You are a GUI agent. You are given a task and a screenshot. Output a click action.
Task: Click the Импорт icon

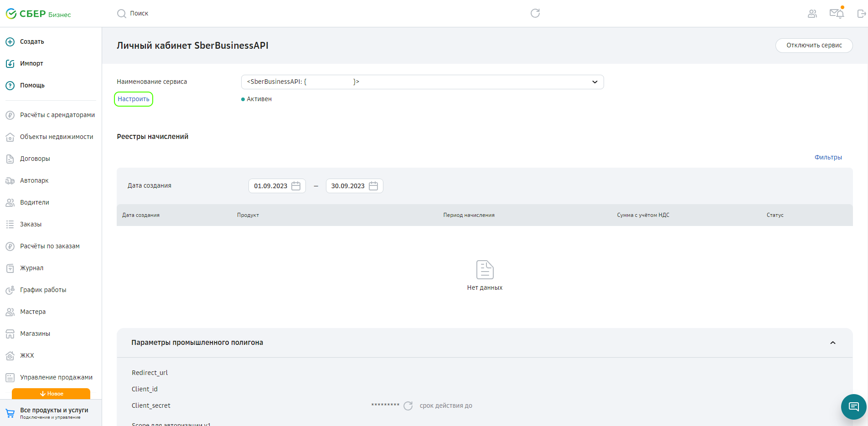click(10, 64)
